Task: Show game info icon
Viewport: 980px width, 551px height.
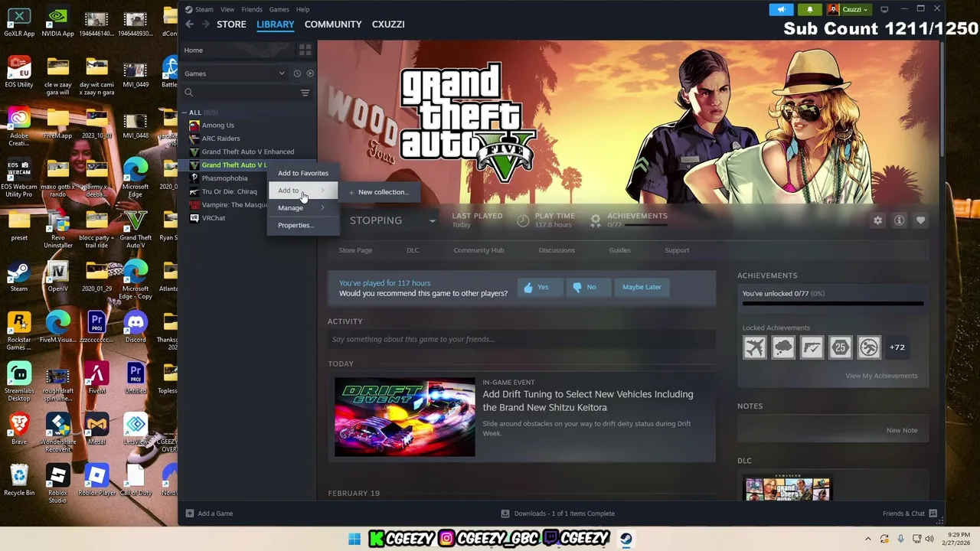Action: (x=899, y=220)
